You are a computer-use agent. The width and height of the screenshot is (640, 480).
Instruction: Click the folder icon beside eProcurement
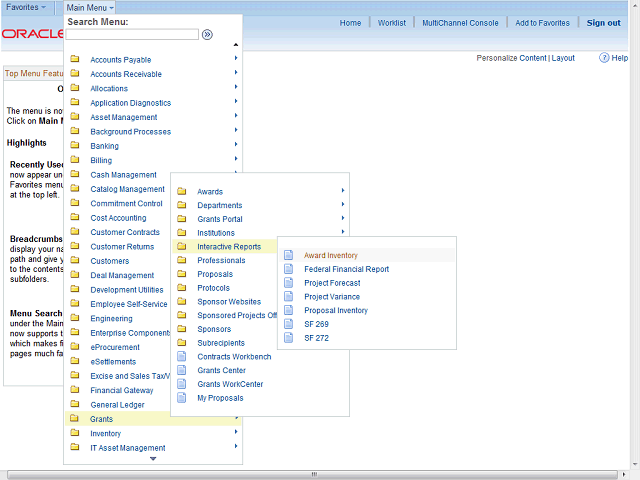click(75, 347)
